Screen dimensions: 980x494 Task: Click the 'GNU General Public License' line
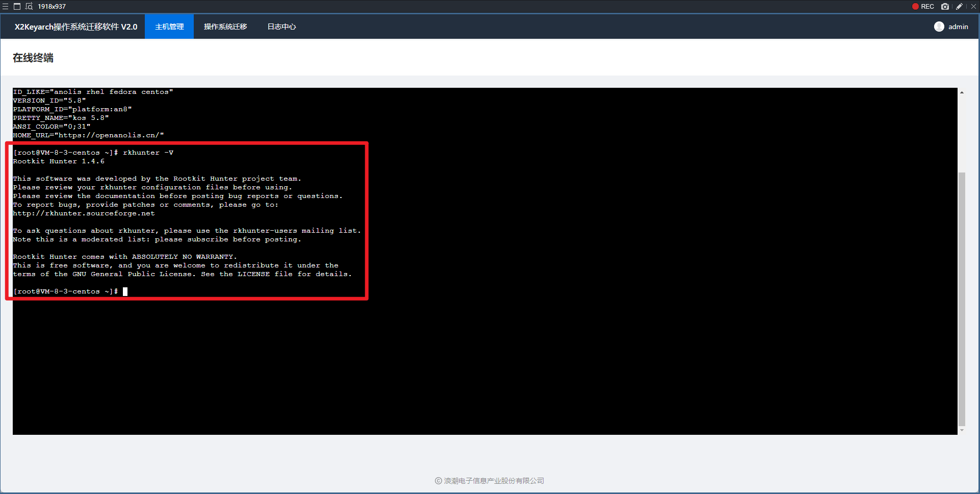pos(183,274)
